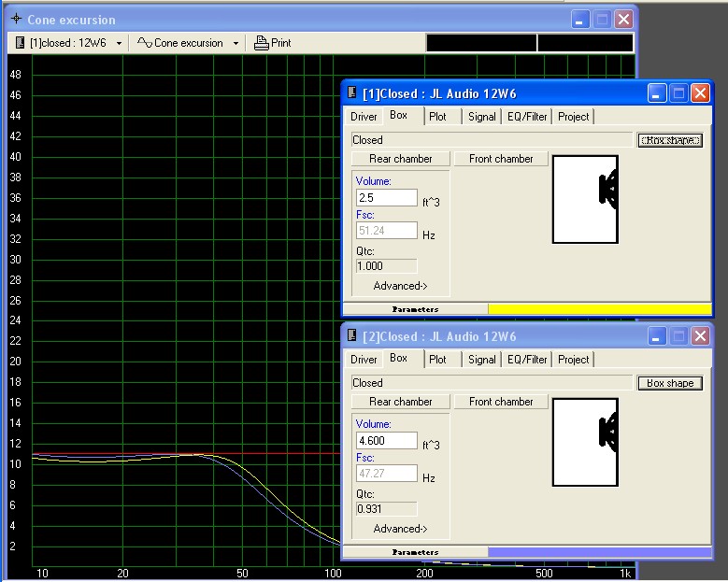Viewport: 728px width, 582px height.
Task: Open Signal tab in [2]Closed window
Action: point(482,360)
